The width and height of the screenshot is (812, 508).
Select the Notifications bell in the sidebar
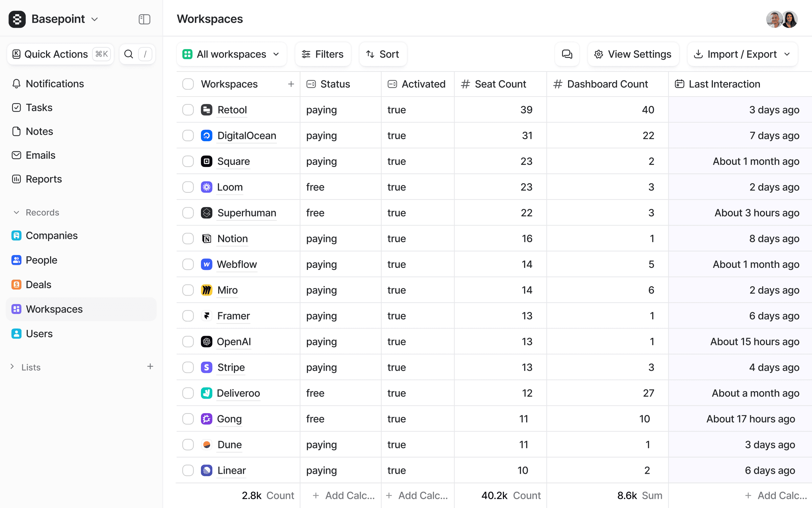point(55,84)
